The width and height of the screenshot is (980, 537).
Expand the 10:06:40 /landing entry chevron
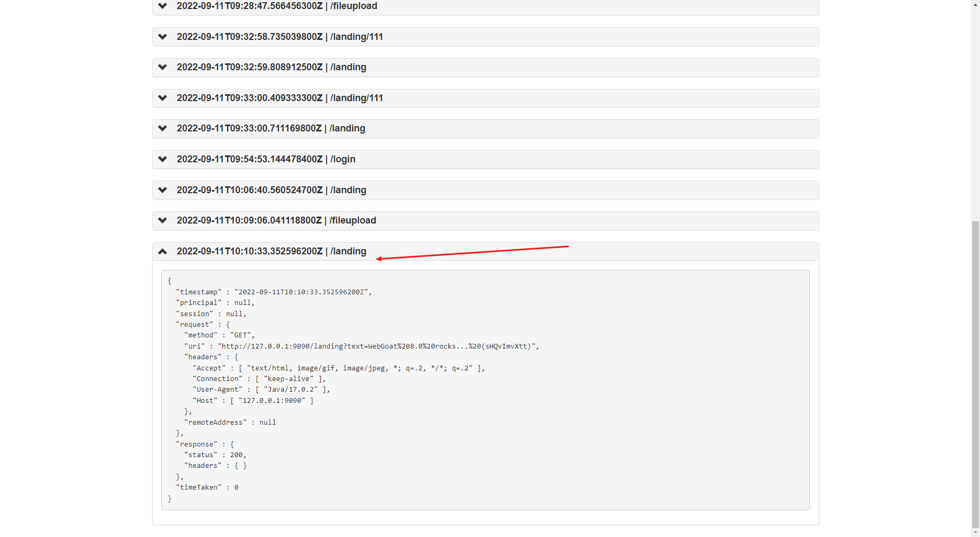163,190
